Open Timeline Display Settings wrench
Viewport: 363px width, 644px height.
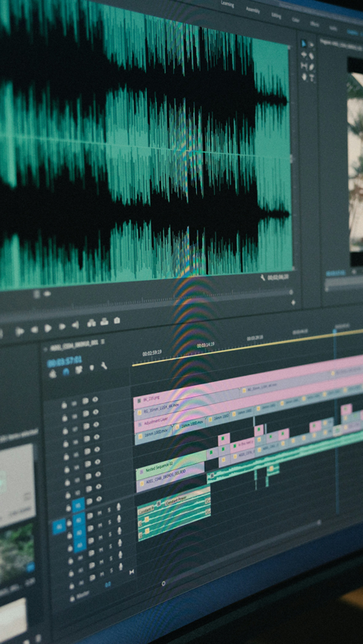(104, 366)
